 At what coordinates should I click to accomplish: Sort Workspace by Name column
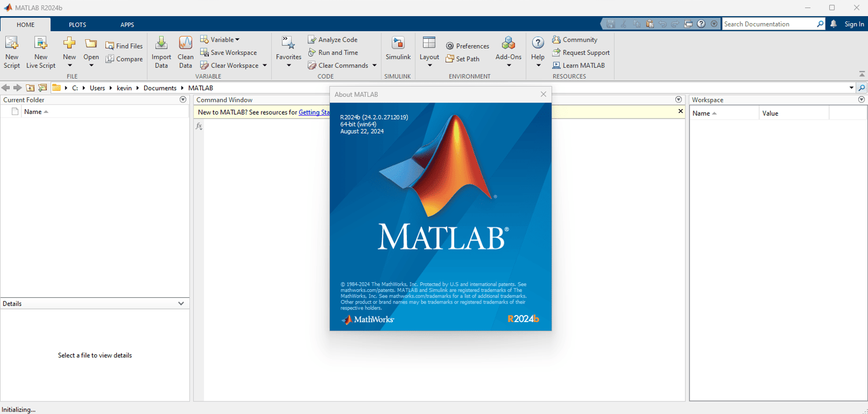pyautogui.click(x=724, y=113)
